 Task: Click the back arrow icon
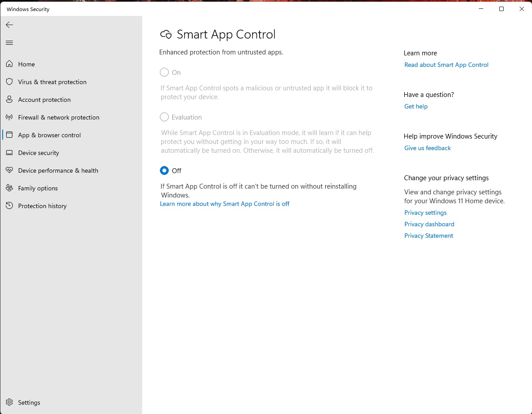pyautogui.click(x=9, y=25)
